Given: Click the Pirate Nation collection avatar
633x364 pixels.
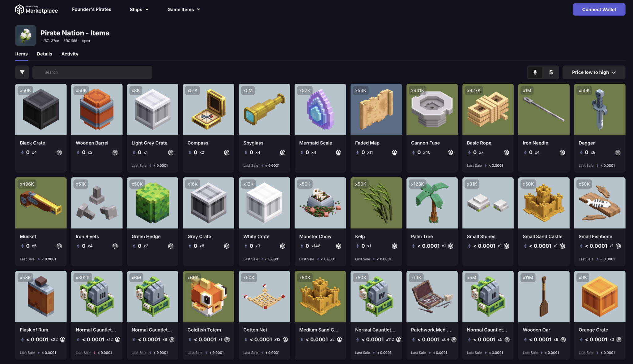Looking at the screenshot, I should 25,36.
